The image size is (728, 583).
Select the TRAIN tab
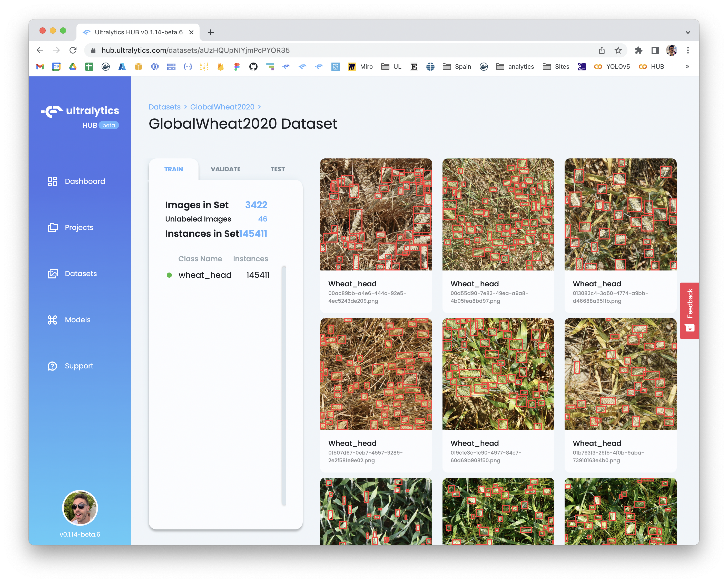(174, 169)
